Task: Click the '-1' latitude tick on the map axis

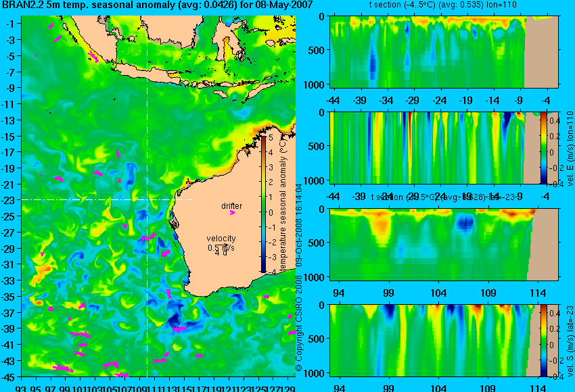Action: pos(11,24)
